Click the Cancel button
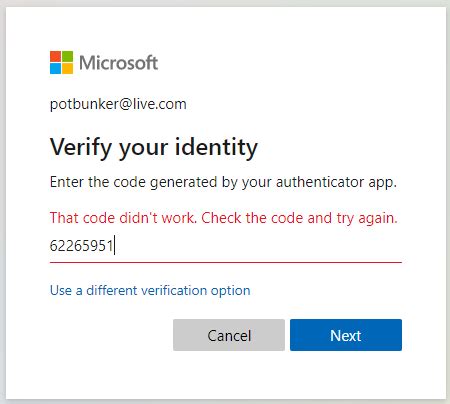The width and height of the screenshot is (450, 404). coord(229,335)
